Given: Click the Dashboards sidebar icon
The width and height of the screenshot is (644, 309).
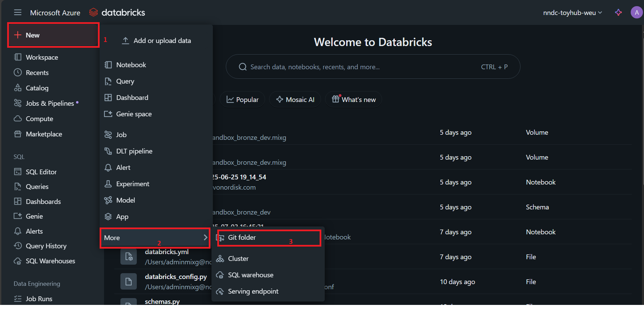Looking at the screenshot, I should coord(18,201).
